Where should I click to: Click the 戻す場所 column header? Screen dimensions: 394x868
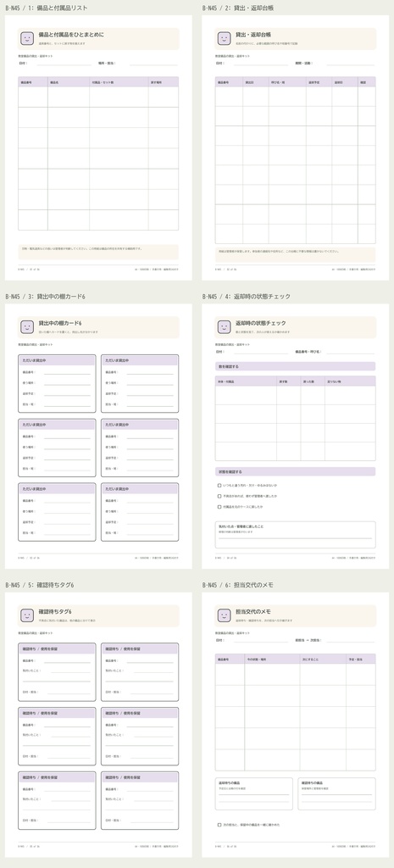click(x=164, y=82)
